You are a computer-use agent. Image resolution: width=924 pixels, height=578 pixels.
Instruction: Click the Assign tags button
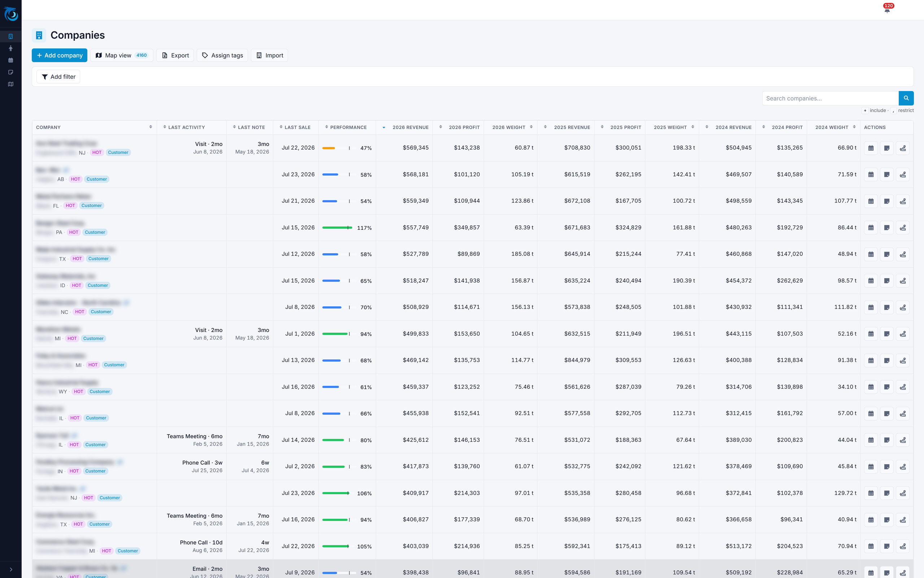click(x=222, y=55)
